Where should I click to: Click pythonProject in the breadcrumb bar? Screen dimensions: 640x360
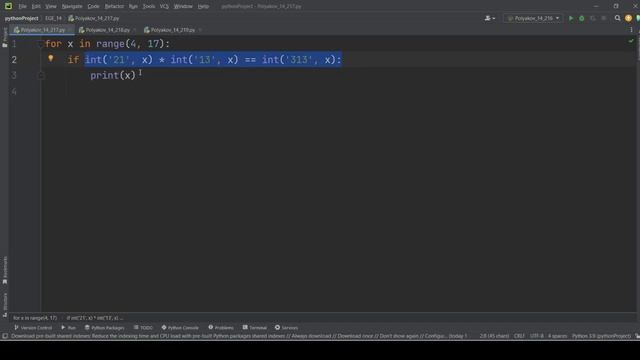[x=21, y=18]
